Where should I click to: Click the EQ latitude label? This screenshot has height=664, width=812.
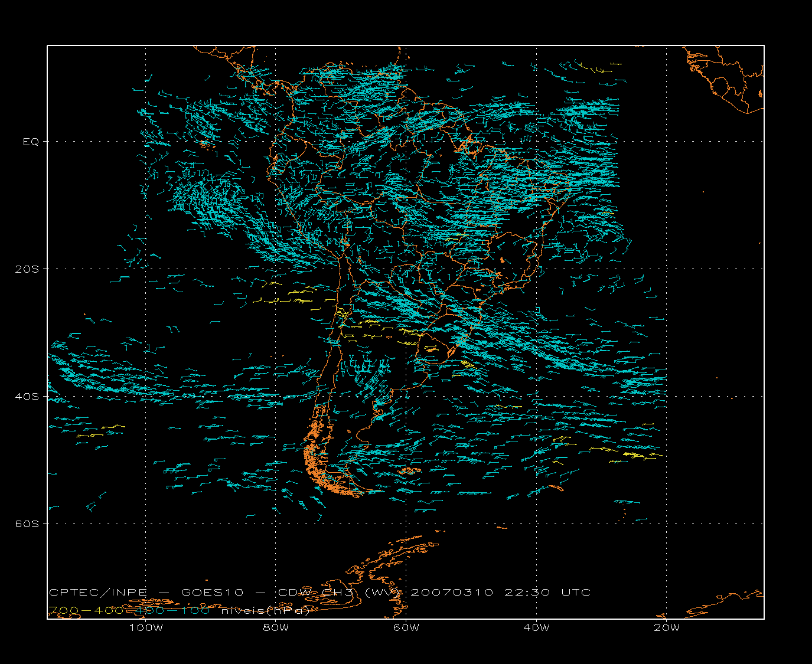31,142
